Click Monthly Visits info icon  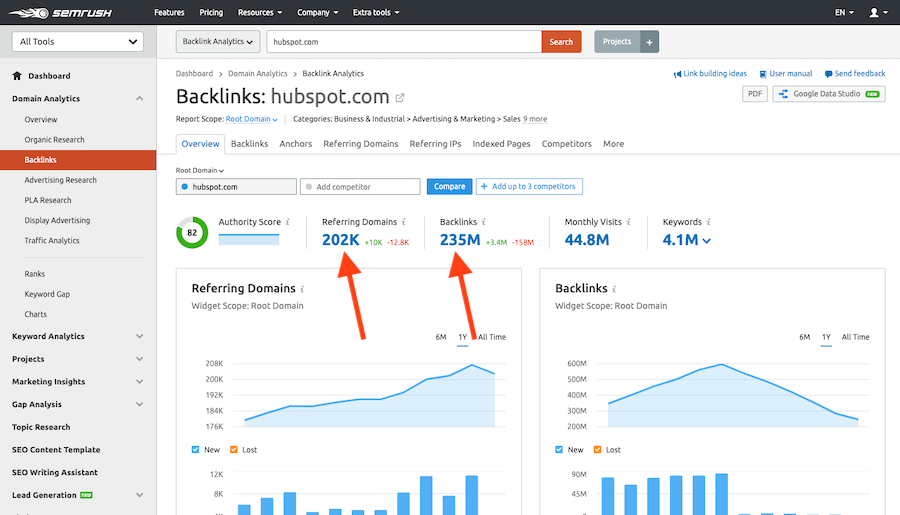click(x=629, y=222)
